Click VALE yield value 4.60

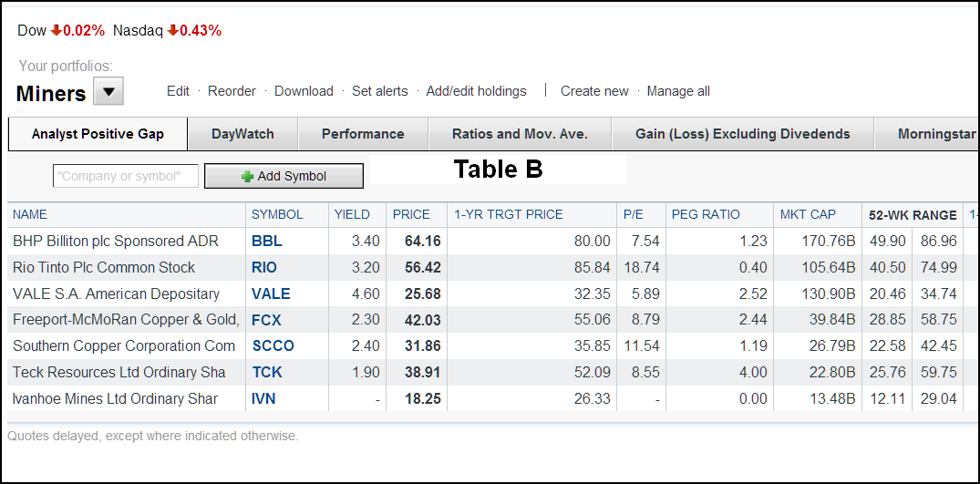pyautogui.click(x=366, y=294)
